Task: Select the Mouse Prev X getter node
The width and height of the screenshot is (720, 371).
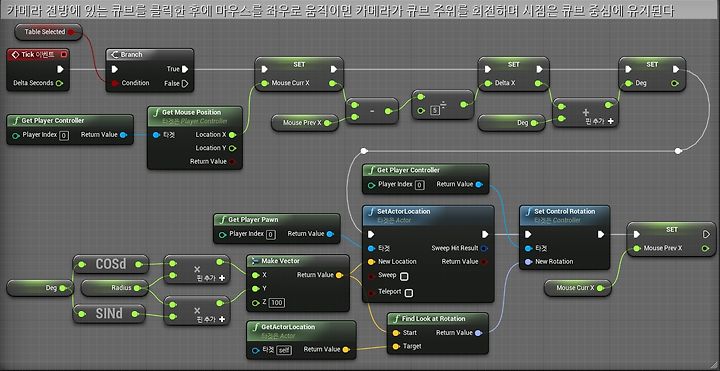Action: click(305, 123)
